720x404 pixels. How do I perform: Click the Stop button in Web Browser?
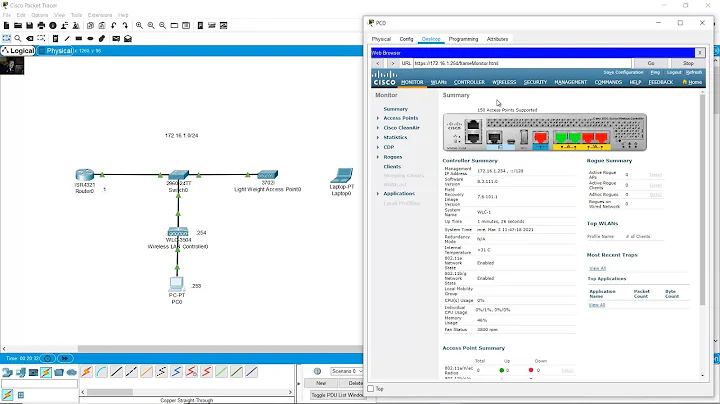click(688, 63)
